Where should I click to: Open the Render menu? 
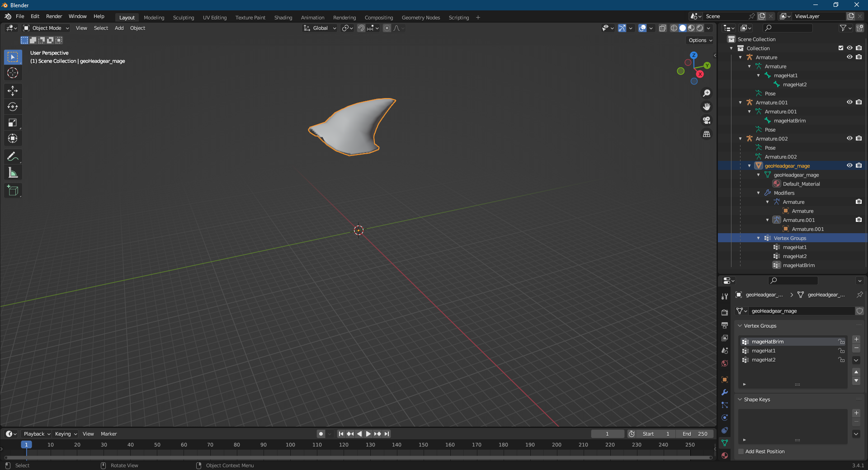54,16
